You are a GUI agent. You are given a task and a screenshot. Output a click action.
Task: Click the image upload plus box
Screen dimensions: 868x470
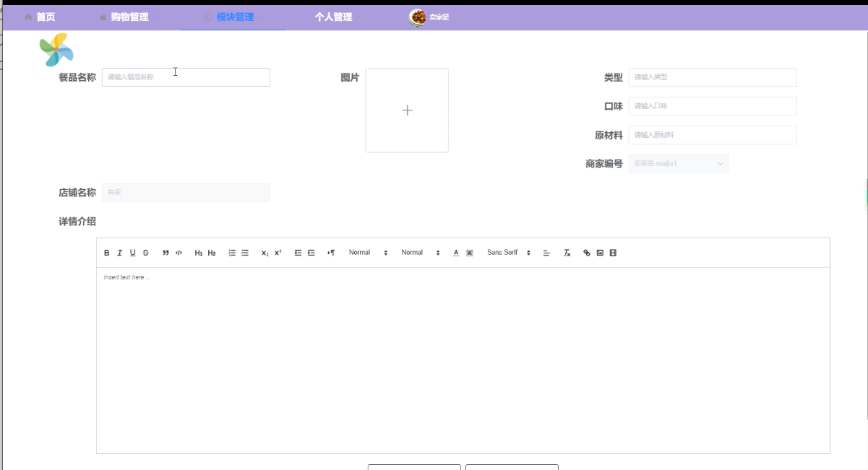407,110
